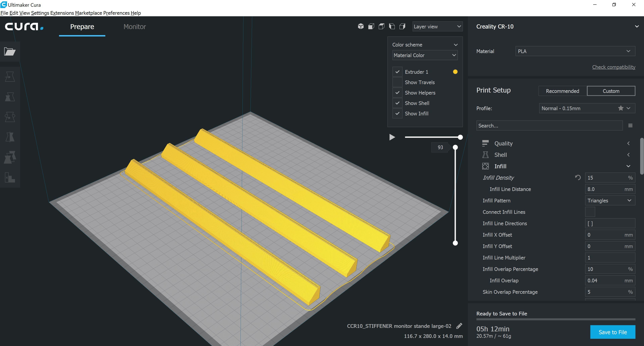
Task: Enable the Show Travels checkbox
Action: tap(397, 82)
